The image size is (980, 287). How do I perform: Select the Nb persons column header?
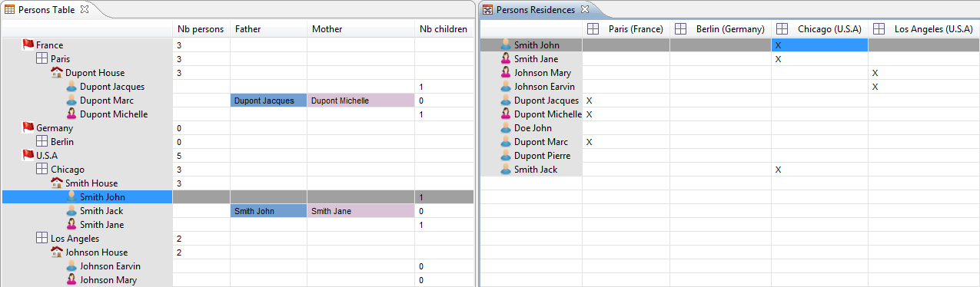coord(201,29)
